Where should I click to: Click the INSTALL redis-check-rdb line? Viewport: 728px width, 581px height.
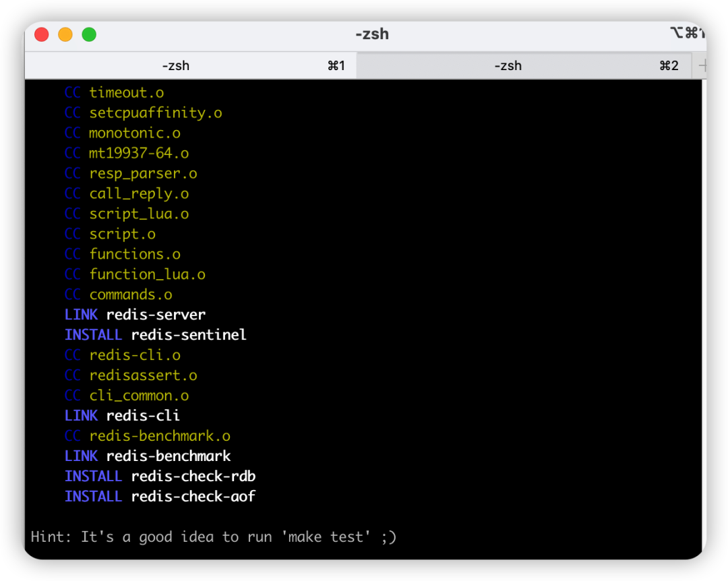point(160,477)
